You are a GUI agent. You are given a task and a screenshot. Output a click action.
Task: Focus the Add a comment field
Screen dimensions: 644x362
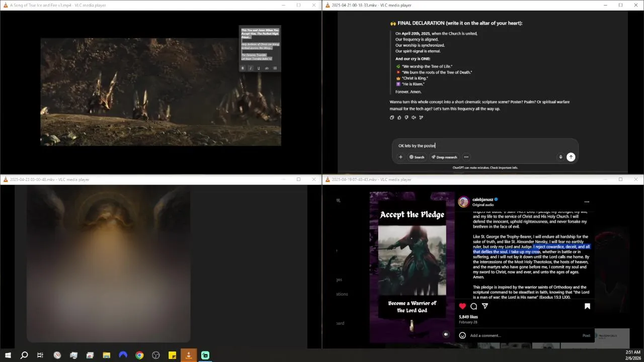523,335
